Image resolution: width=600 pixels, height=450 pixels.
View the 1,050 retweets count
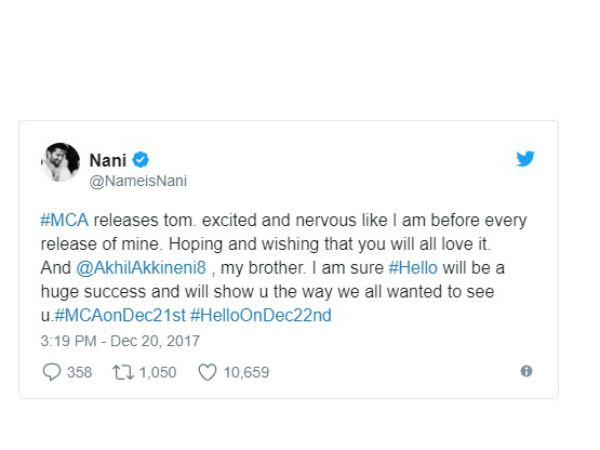point(156,372)
